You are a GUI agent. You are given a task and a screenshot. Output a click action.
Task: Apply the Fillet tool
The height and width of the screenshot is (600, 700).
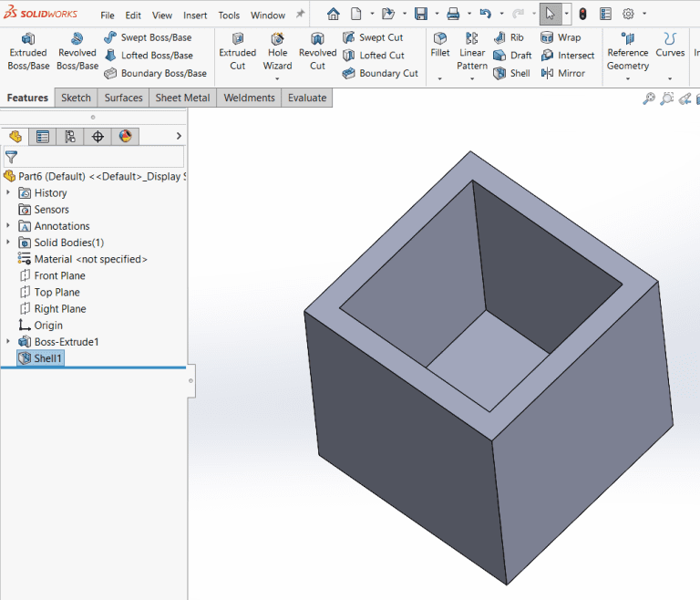[x=439, y=45]
